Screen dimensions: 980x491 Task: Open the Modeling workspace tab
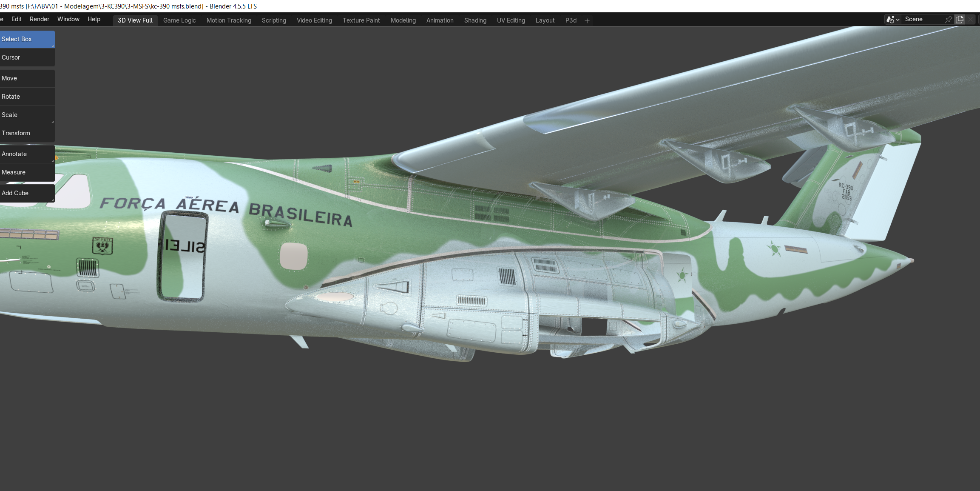(403, 20)
